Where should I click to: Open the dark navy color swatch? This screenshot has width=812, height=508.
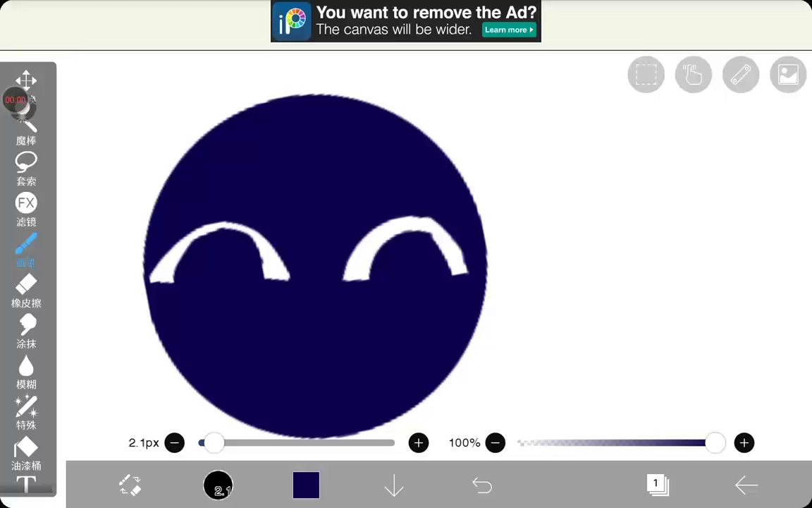[306, 485]
